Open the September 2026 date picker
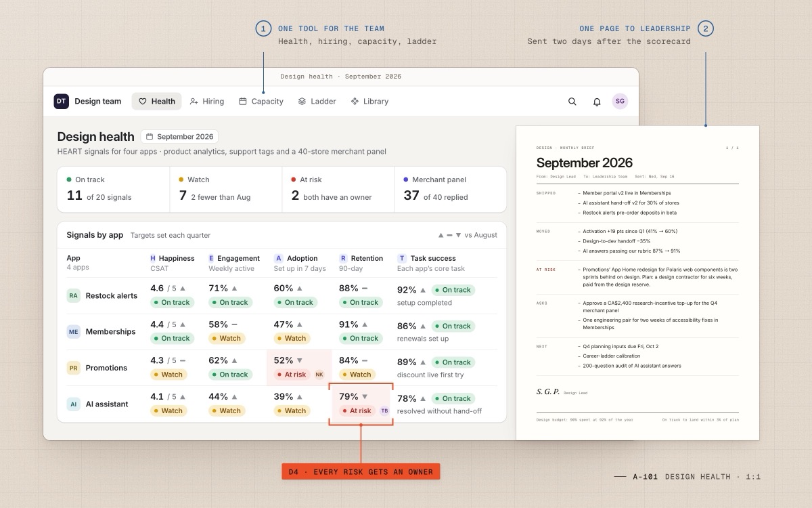 click(x=179, y=136)
